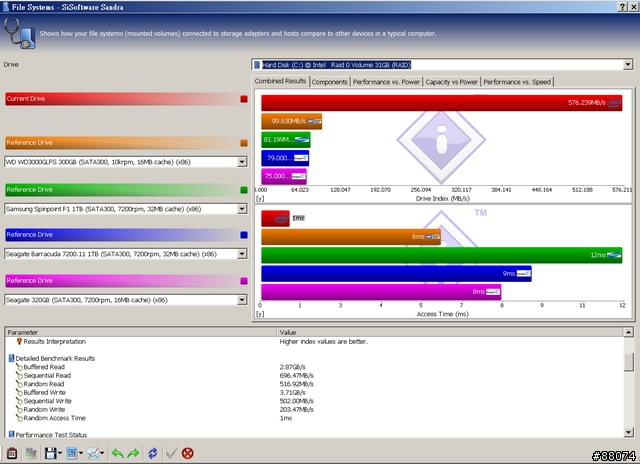Open the Seagate 320GB reference drive dropdown

point(242,300)
